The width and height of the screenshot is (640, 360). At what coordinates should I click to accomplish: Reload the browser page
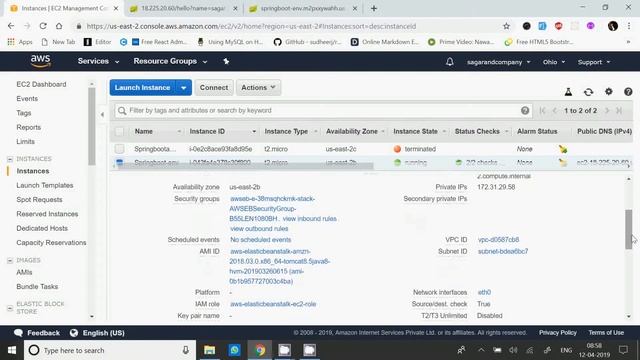[x=43, y=26]
